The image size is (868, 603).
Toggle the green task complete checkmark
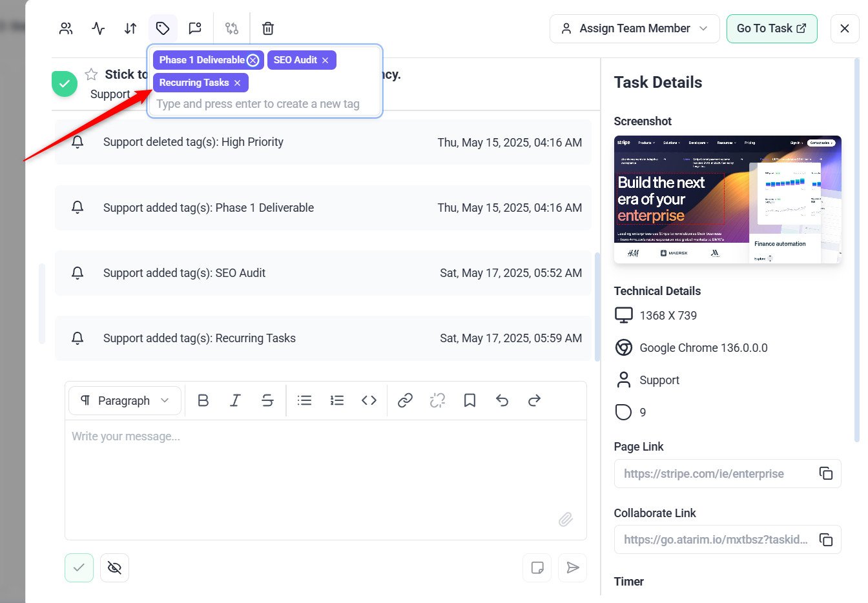click(65, 84)
